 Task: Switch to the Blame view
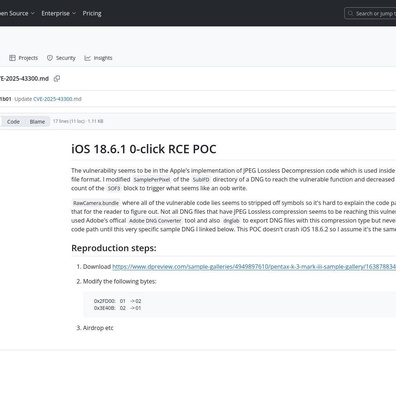[37, 122]
